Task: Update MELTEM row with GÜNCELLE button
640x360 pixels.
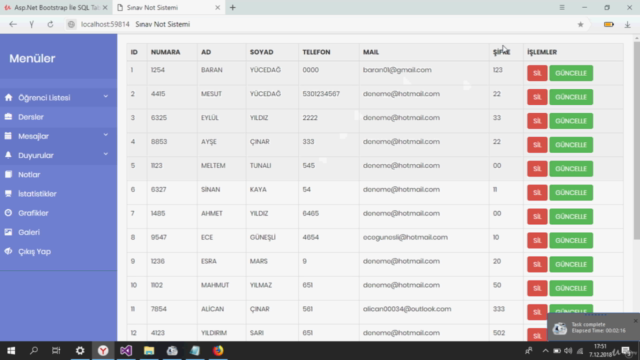Action: click(x=571, y=169)
